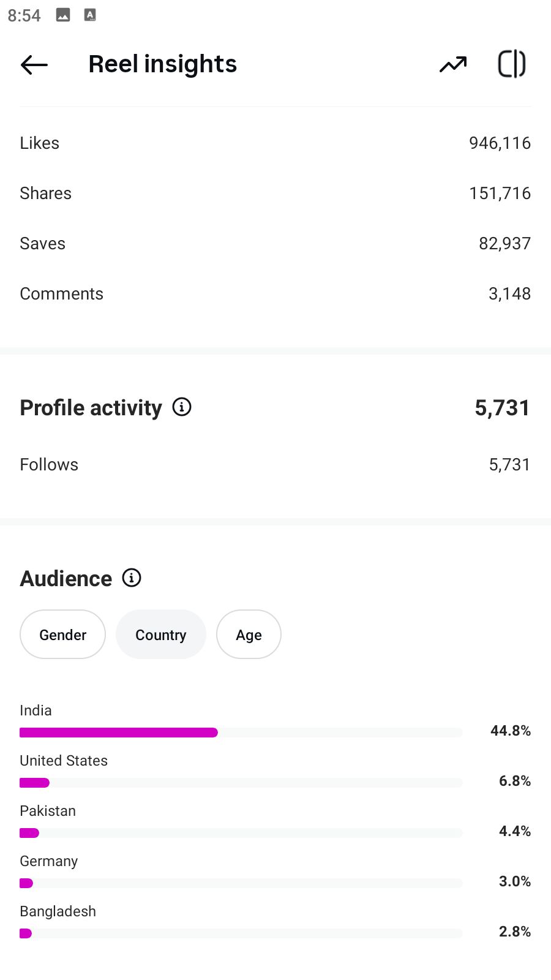Open the trending performance arrow icon
The height and width of the screenshot is (980, 551).
(x=453, y=64)
